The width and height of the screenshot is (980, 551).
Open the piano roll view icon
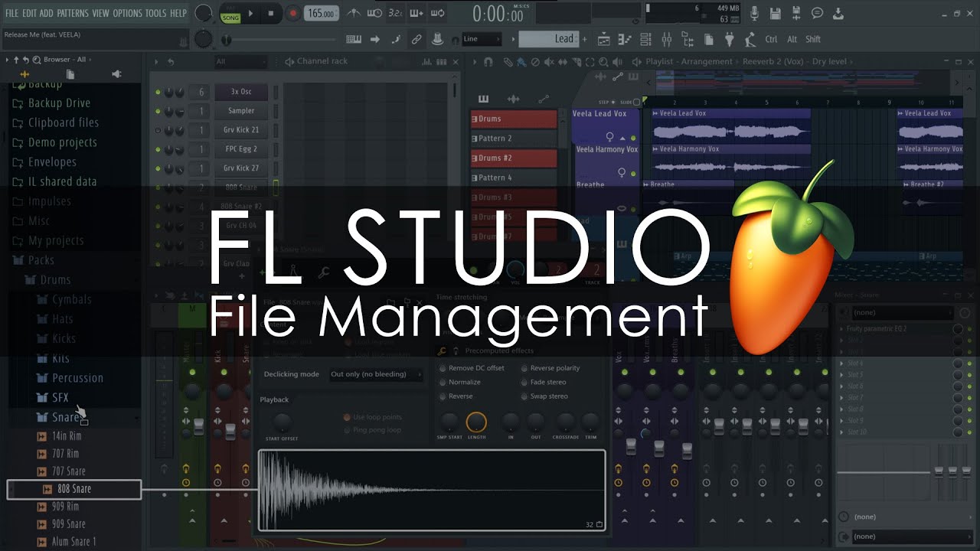(625, 39)
